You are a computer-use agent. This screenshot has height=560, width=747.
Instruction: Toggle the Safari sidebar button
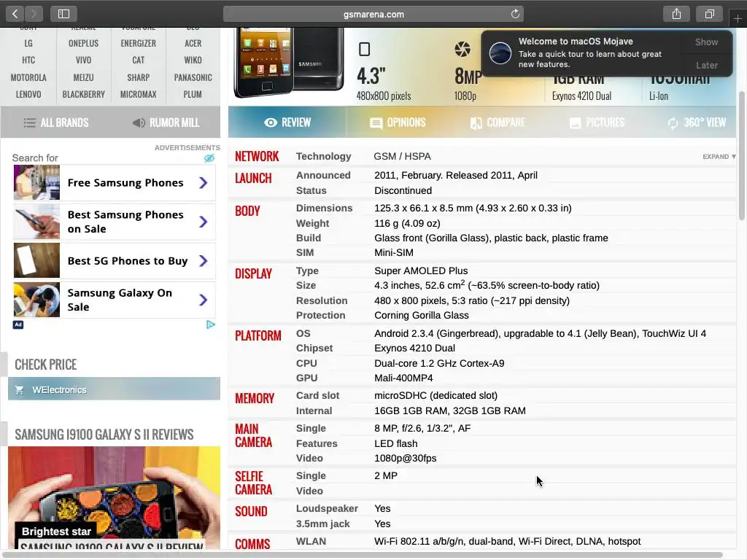pos(64,14)
